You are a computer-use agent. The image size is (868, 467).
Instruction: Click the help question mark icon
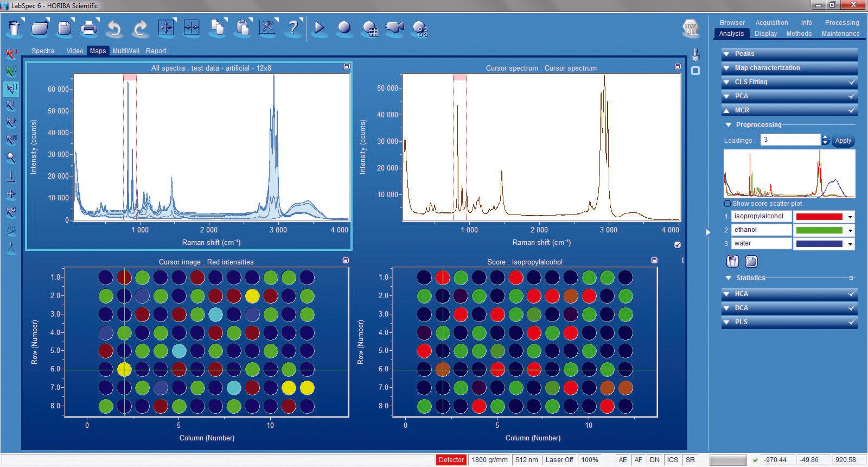coord(293,28)
